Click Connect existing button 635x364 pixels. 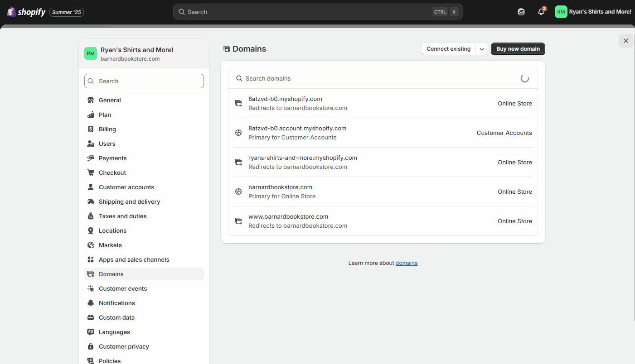coord(448,49)
